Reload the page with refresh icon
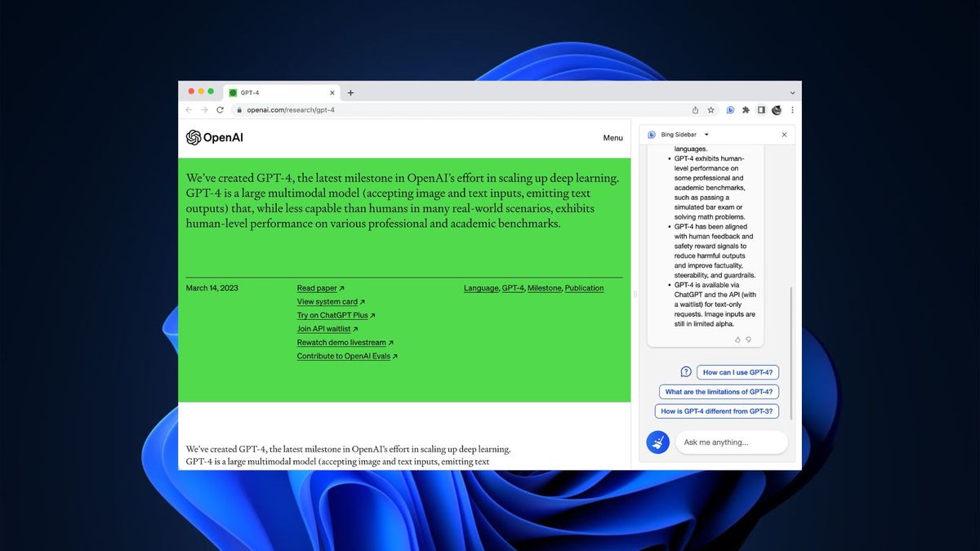 220,109
